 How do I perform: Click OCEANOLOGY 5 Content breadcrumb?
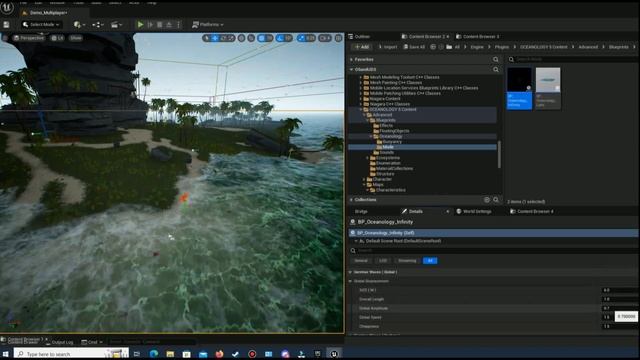543,47
